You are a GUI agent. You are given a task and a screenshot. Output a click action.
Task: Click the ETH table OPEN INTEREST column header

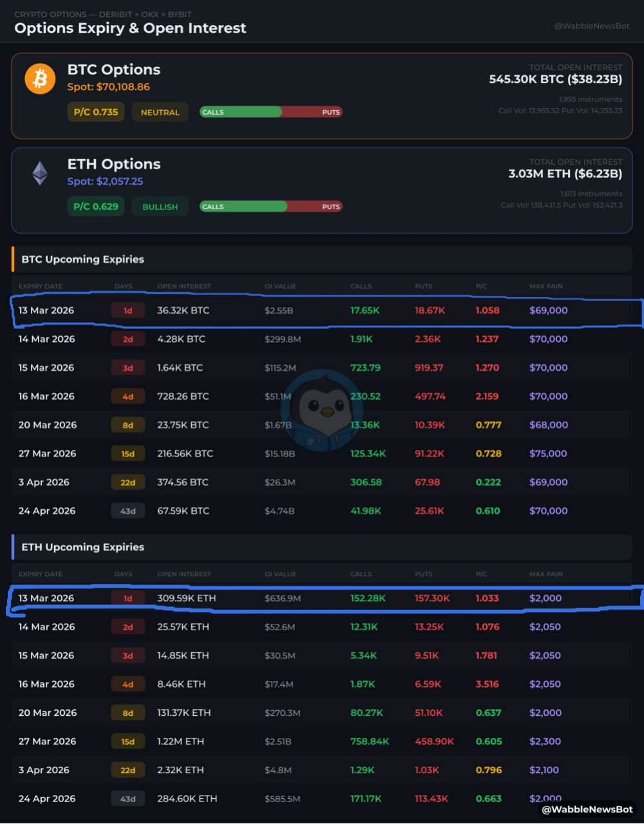point(184,574)
